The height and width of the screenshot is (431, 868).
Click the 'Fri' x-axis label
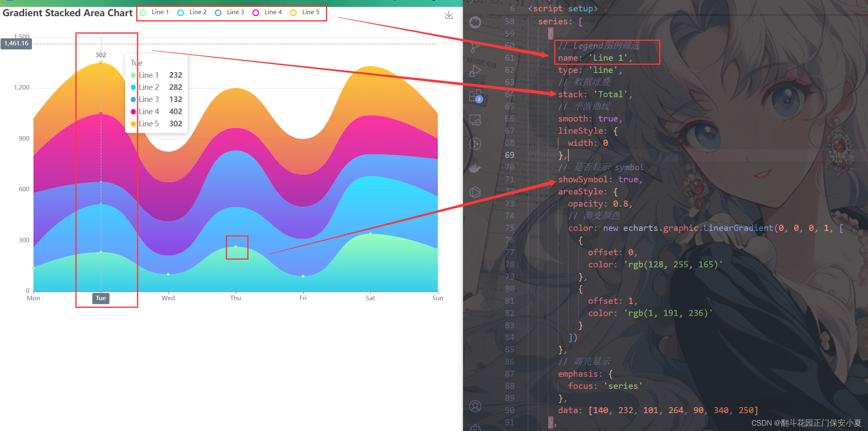click(x=303, y=298)
